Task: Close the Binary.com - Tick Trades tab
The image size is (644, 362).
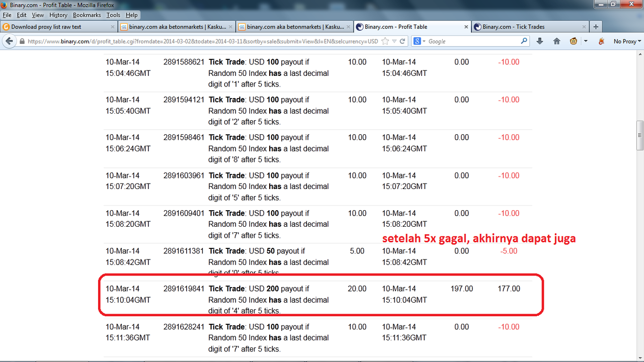Action: point(584,27)
